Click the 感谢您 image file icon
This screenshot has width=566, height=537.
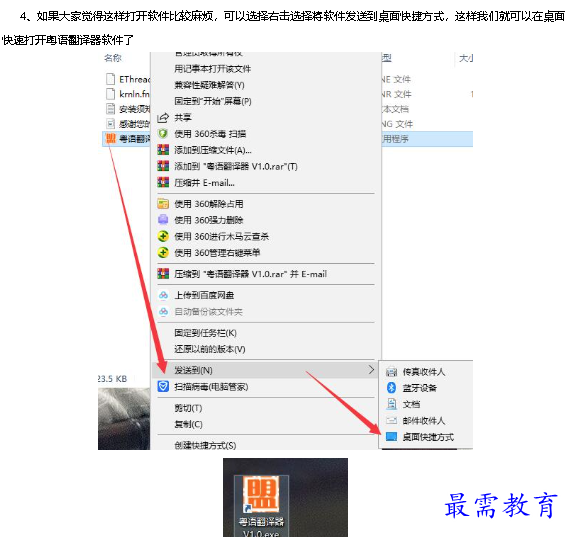[x=111, y=123]
